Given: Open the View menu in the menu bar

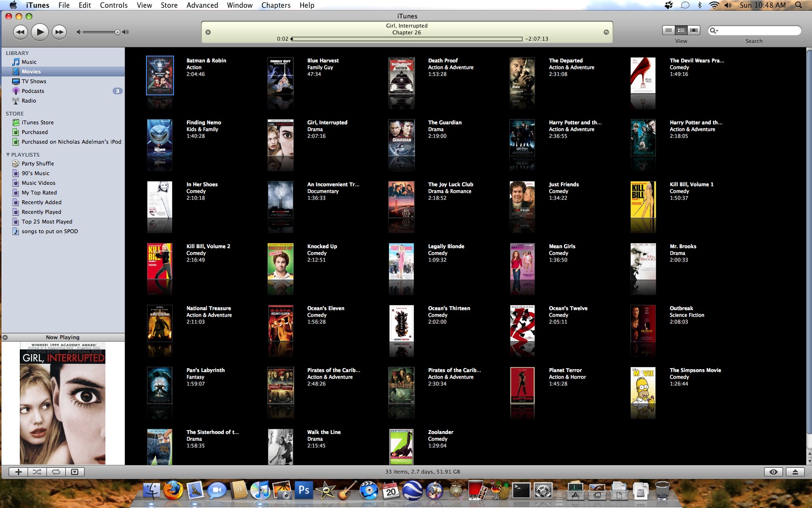Looking at the screenshot, I should tap(144, 5).
